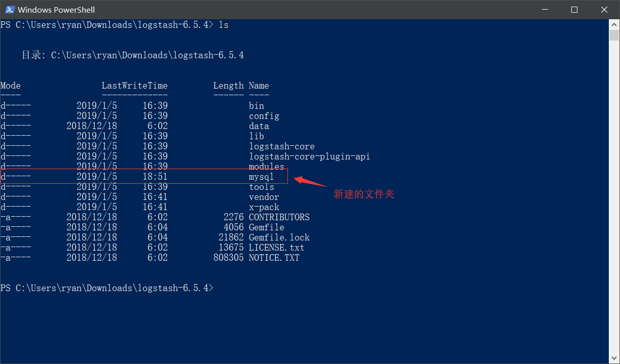Click the NOTICE.TXT file name
The width and height of the screenshot is (620, 364).
274,258
